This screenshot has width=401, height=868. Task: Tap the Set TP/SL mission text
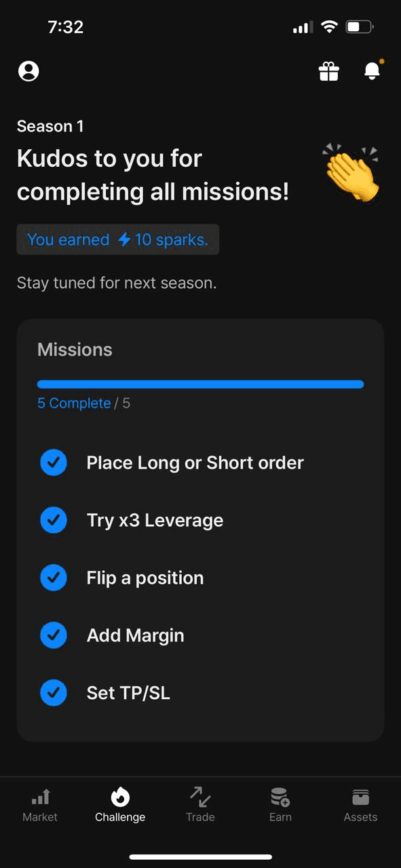click(128, 694)
